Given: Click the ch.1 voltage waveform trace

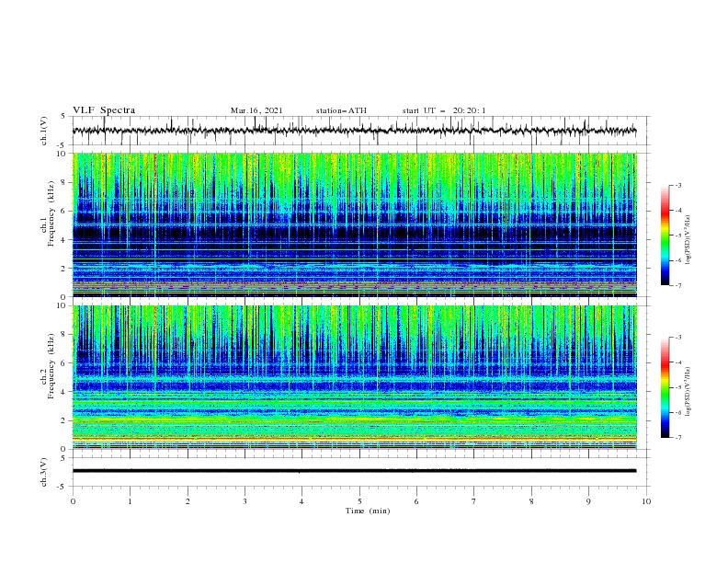Looking at the screenshot, I should tap(354, 131).
